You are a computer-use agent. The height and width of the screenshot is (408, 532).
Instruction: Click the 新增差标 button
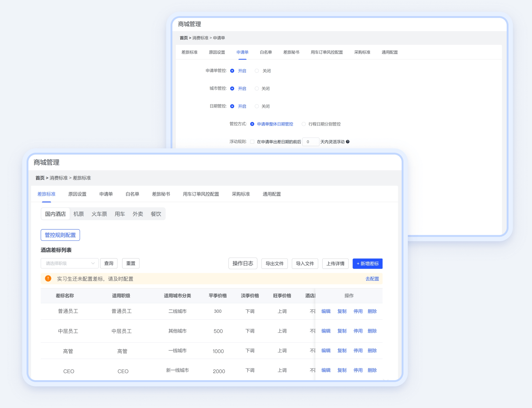(367, 264)
